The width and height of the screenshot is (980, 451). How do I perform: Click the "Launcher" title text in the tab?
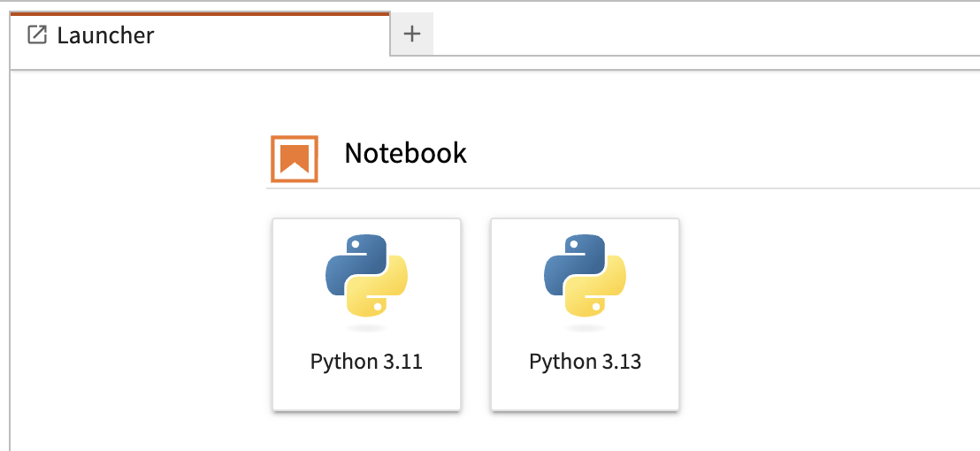(105, 35)
